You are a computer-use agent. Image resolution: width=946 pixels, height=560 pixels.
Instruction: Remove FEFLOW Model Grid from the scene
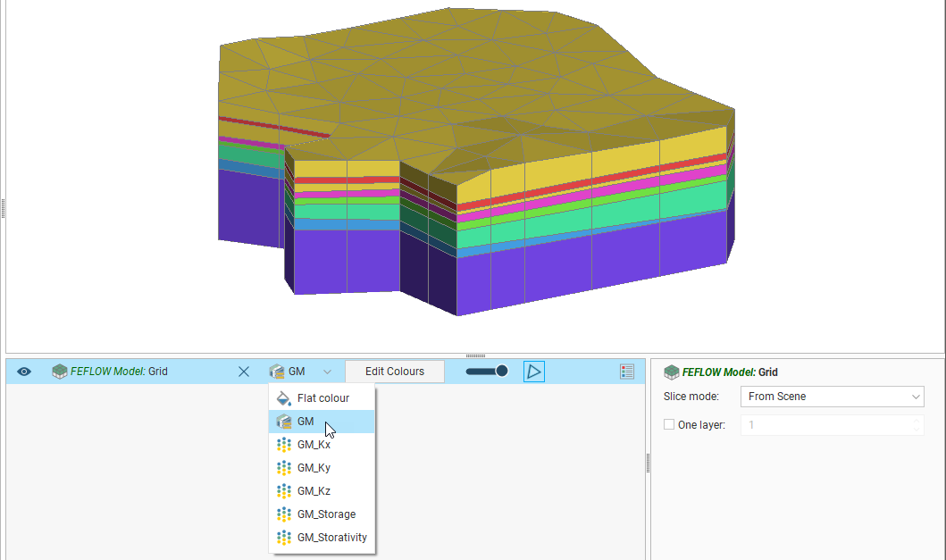tap(244, 372)
